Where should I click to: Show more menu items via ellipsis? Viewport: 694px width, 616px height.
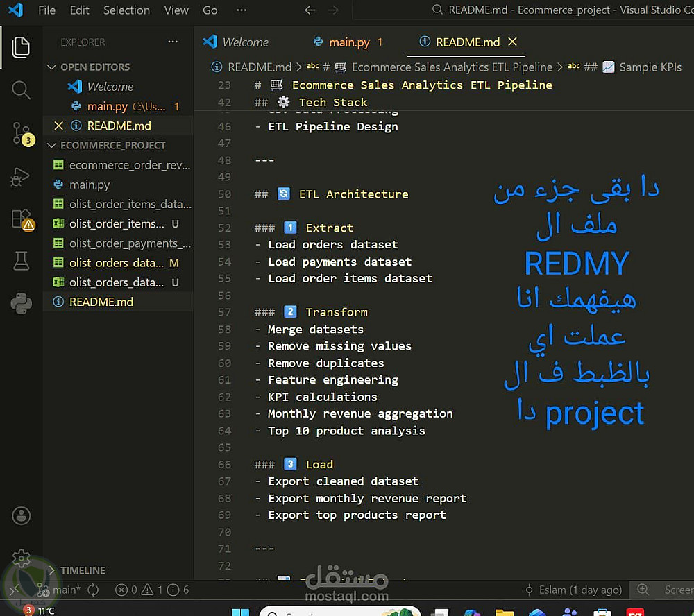[242, 10]
